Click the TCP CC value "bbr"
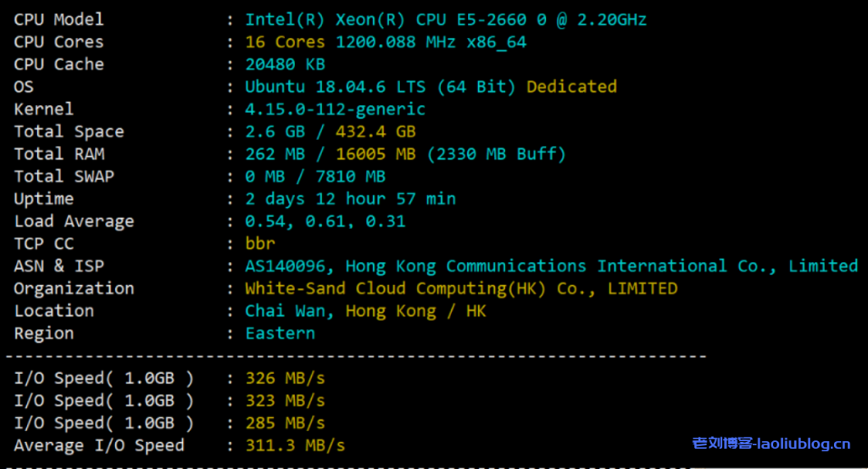The image size is (868, 469). (x=260, y=243)
